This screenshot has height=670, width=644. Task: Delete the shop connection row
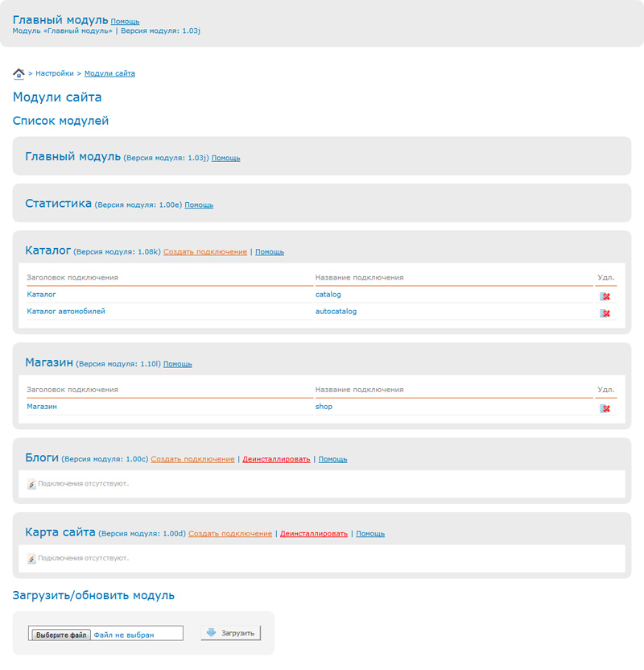click(605, 408)
